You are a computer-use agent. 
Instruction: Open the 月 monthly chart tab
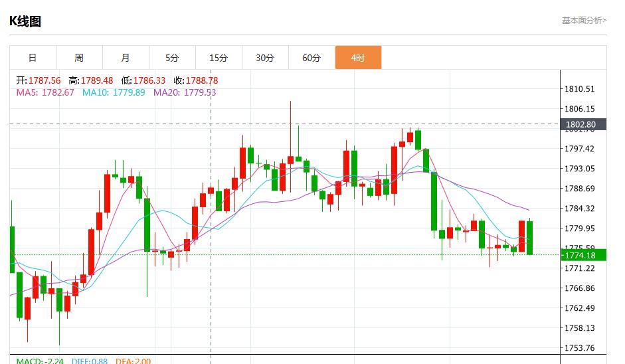(x=126, y=58)
